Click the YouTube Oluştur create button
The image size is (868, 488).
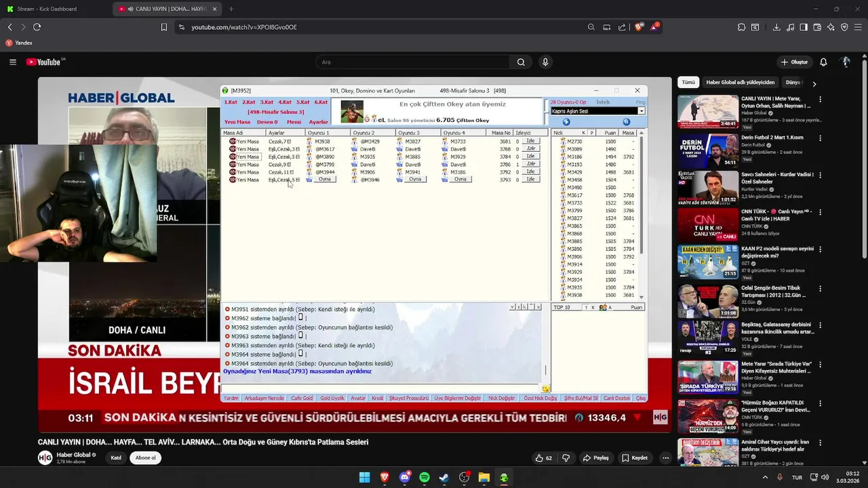coord(794,62)
